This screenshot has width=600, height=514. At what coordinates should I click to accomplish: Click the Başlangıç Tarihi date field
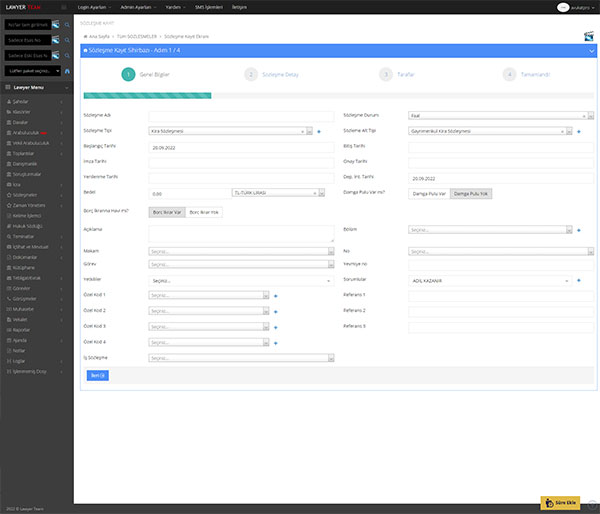[x=241, y=147]
